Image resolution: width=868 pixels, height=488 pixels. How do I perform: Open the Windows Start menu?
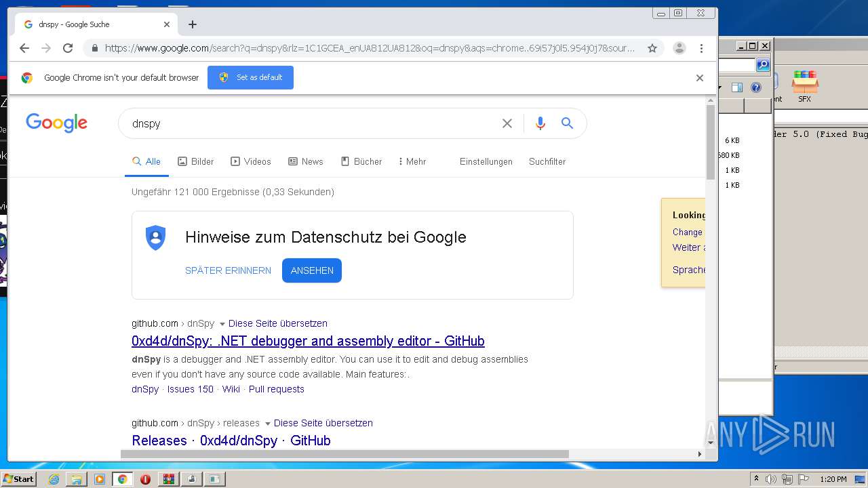click(18, 479)
